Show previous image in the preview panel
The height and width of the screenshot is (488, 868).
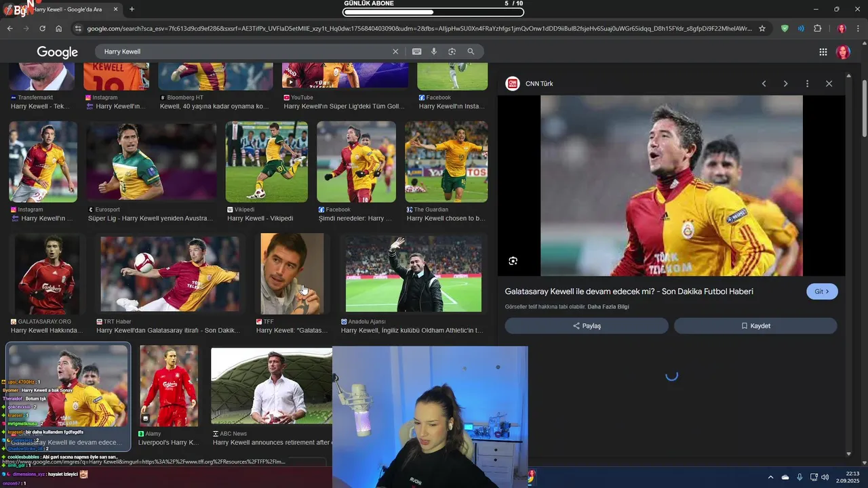click(x=764, y=83)
